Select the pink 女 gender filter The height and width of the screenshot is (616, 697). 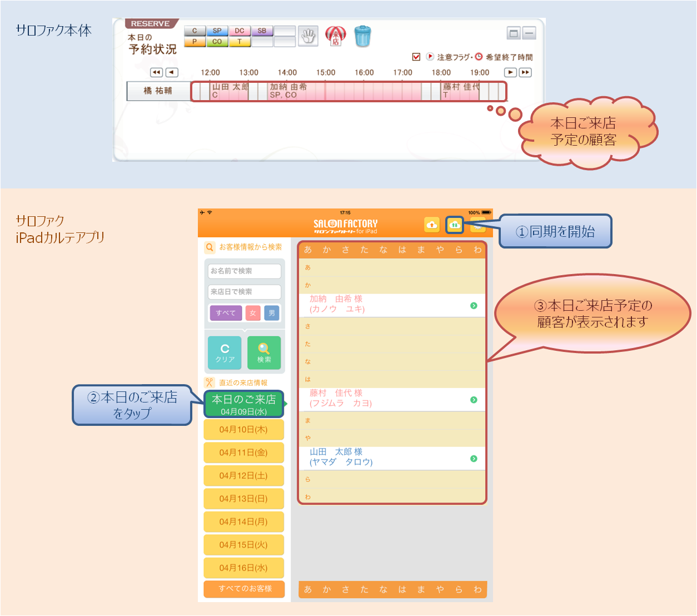[x=253, y=313]
